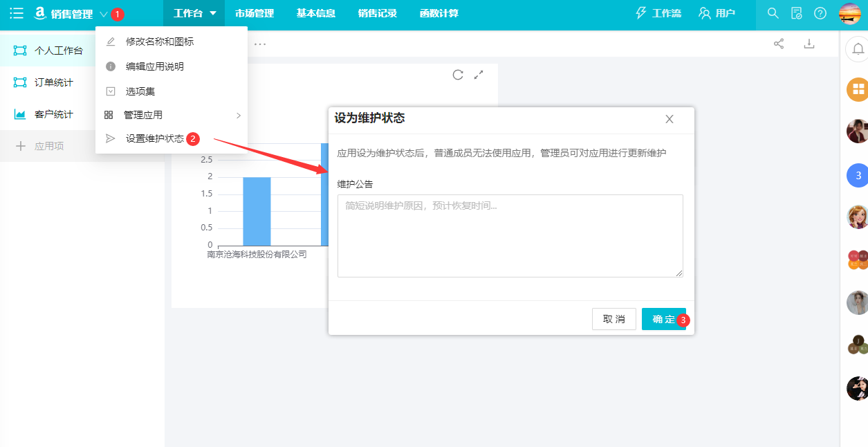Click the 销售管理 app logo icon
Image resolution: width=868 pixels, height=447 pixels.
(x=40, y=13)
